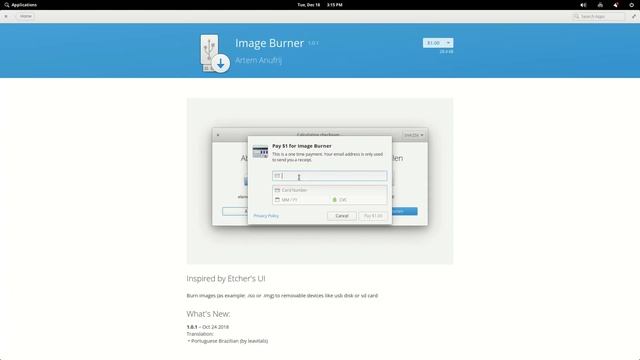Click the mail icon in email field

tap(277, 176)
